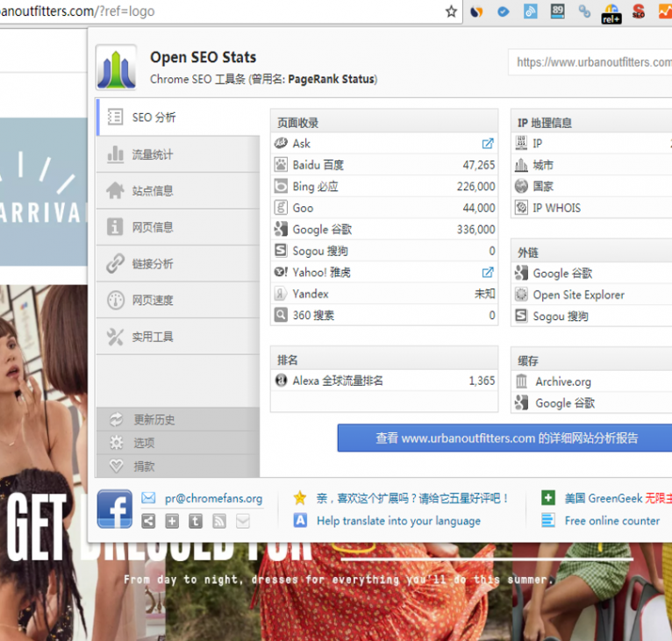Viewport: 672px width, 641px height.
Task: Click the Open SEO Stats logo
Action: coord(116,68)
